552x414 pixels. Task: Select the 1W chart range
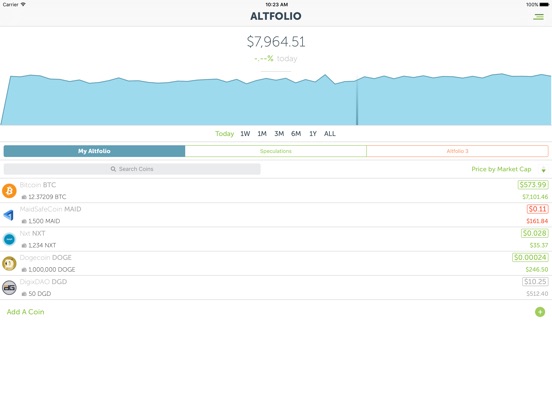click(245, 134)
